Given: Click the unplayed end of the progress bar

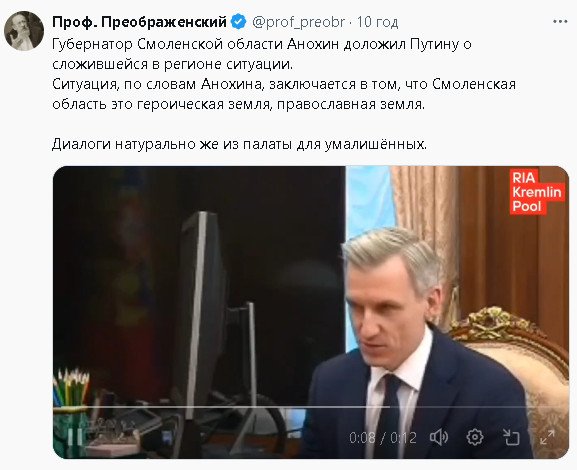Looking at the screenshot, I should click(x=479, y=407).
